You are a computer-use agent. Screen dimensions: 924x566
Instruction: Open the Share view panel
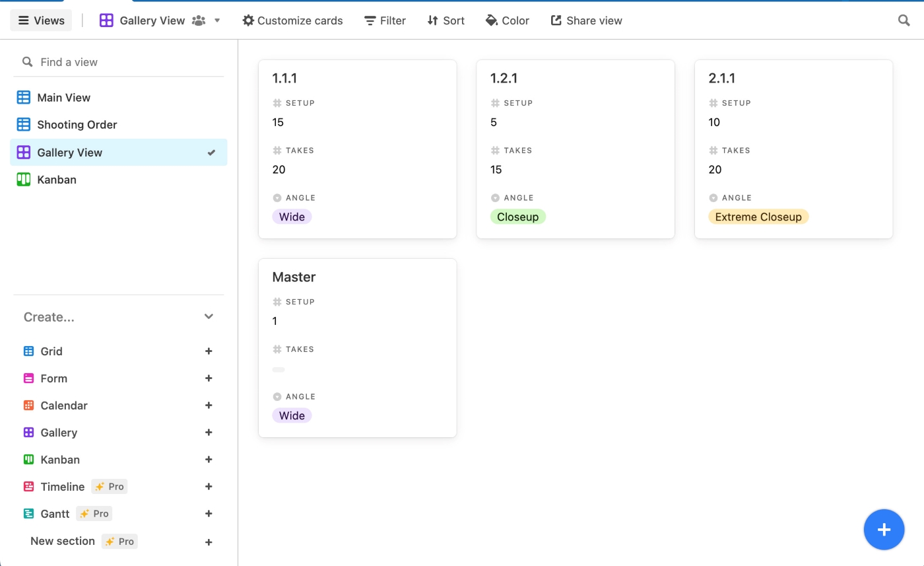tap(586, 20)
